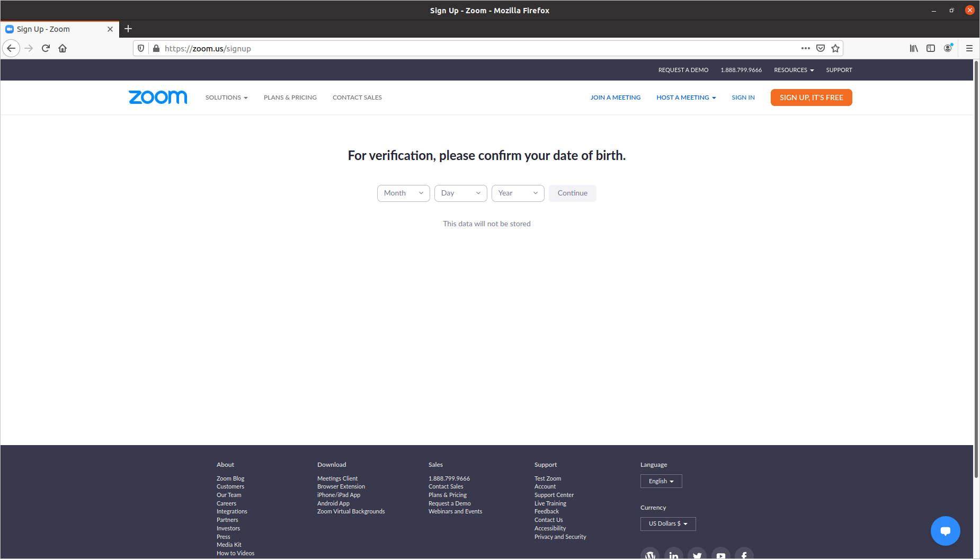This screenshot has width=980, height=559.
Task: Open page actions three-dot menu
Action: 806,48
